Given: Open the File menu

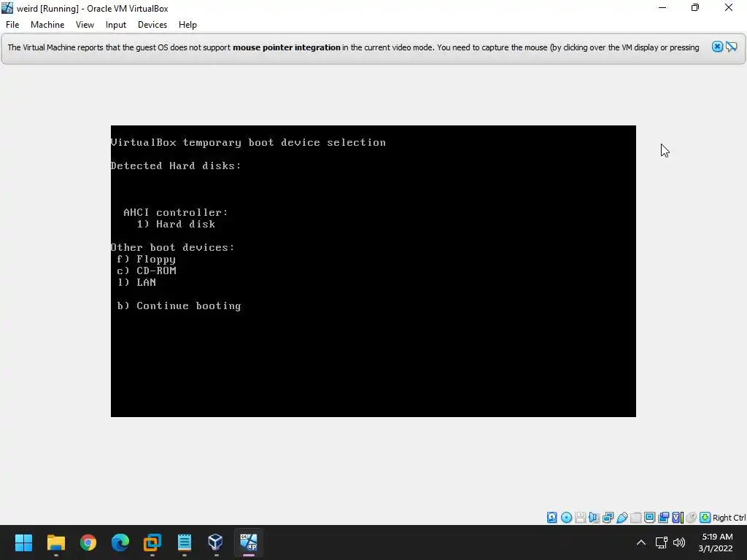Looking at the screenshot, I should (x=12, y=25).
